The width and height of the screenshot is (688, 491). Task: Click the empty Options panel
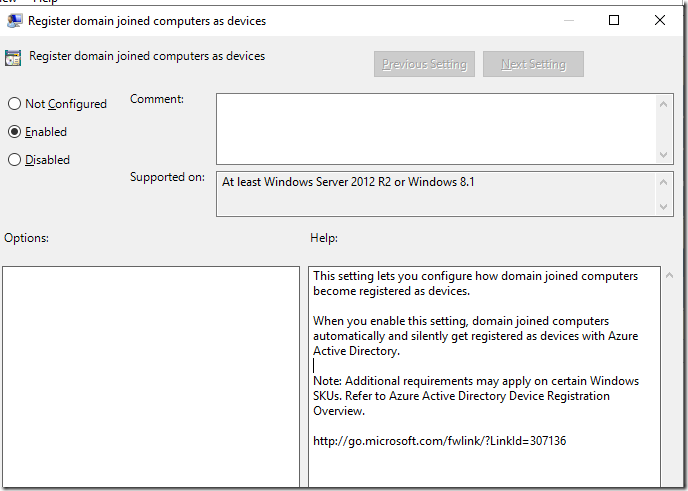point(151,376)
